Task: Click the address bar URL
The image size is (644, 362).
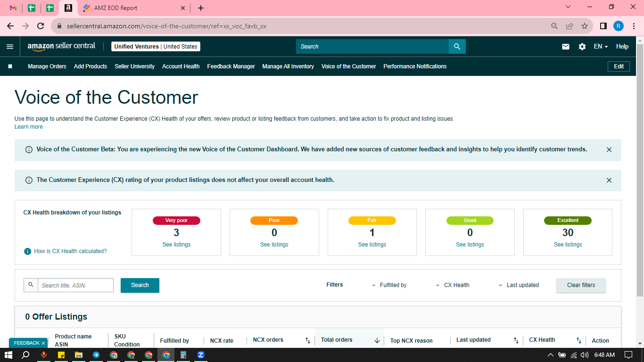Action: point(166,26)
